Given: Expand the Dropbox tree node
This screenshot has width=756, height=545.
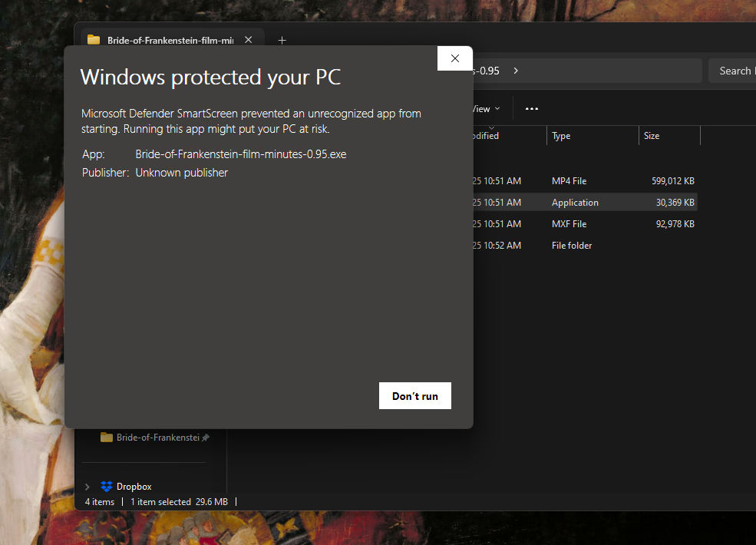Looking at the screenshot, I should (87, 487).
